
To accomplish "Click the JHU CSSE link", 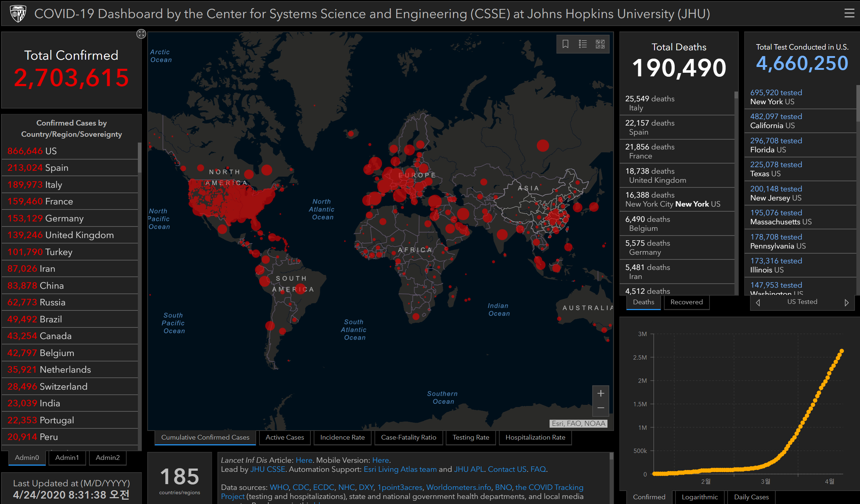I will [267, 469].
